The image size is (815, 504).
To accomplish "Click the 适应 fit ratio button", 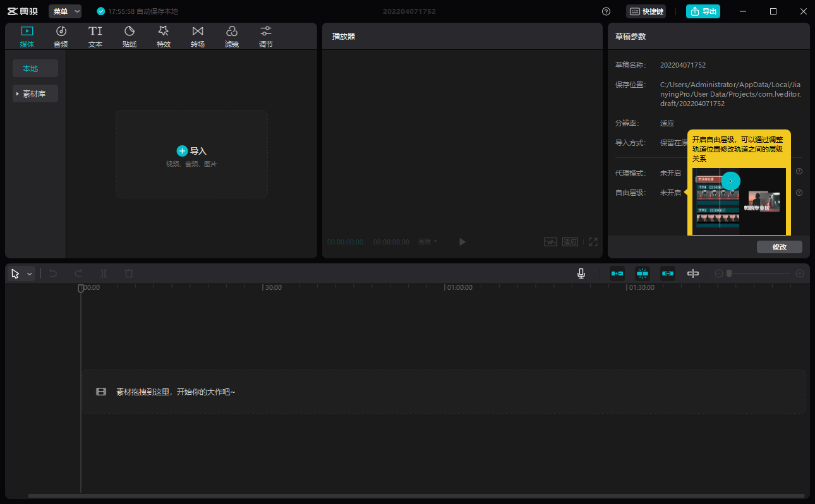I will 570,242.
